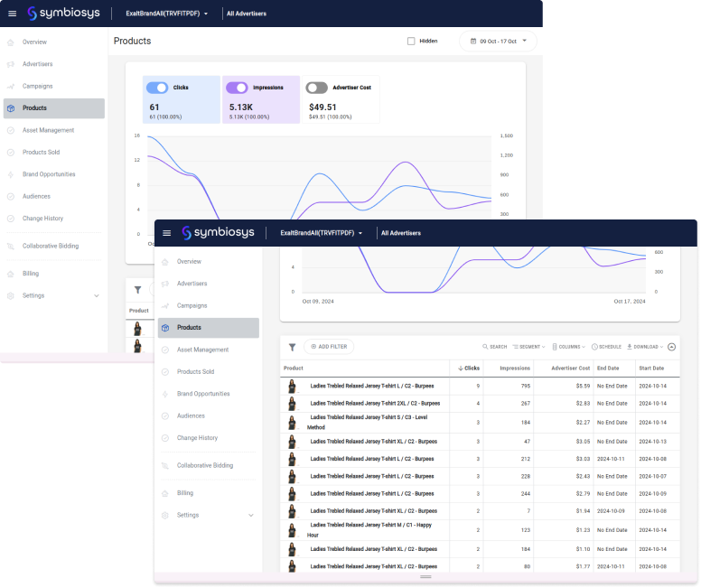The height and width of the screenshot is (588, 701).
Task: Expand the Segment dropdown
Action: click(x=528, y=347)
